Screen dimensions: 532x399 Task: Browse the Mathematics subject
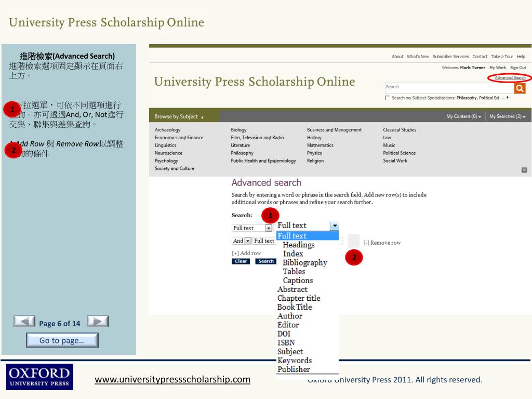pos(320,145)
